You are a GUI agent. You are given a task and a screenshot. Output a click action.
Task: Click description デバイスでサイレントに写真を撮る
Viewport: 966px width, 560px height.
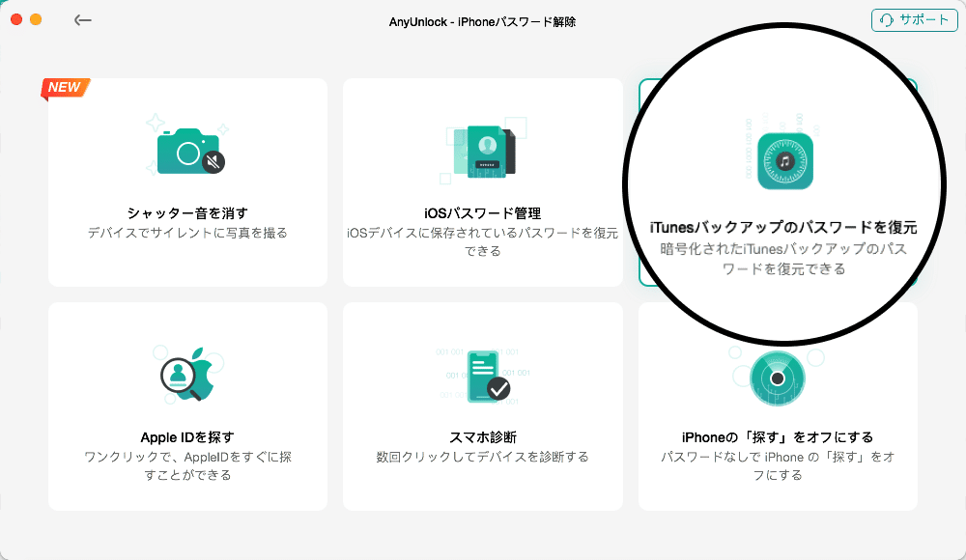pos(187,233)
